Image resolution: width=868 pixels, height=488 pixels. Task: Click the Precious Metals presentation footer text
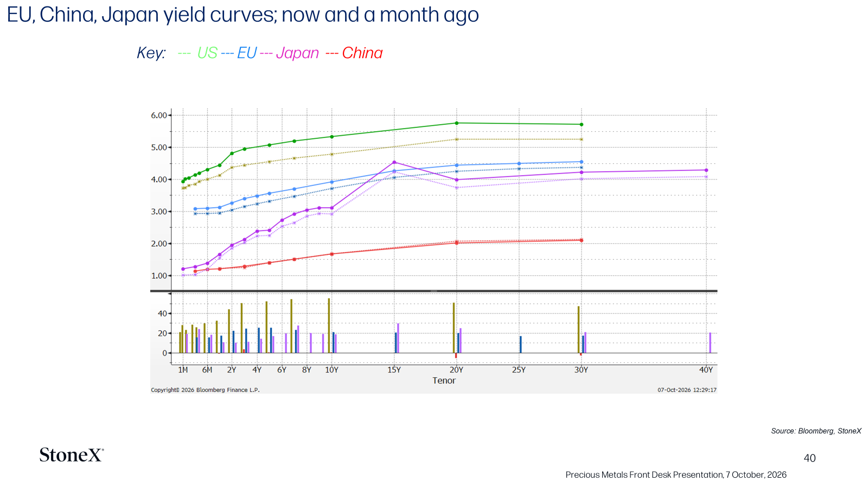676,475
